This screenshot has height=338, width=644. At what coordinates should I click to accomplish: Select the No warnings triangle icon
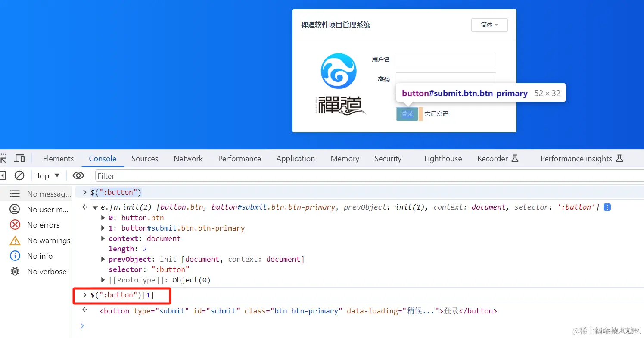[15, 241]
